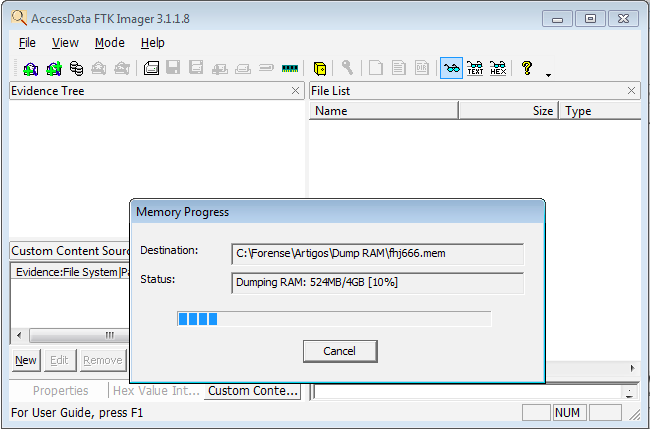
Task: Click Export File Hash List icon
Action: point(398,68)
